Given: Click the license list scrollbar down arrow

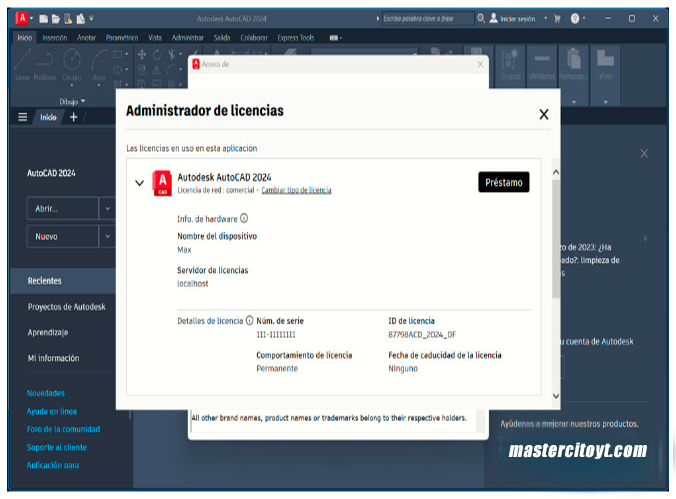Looking at the screenshot, I should [556, 395].
